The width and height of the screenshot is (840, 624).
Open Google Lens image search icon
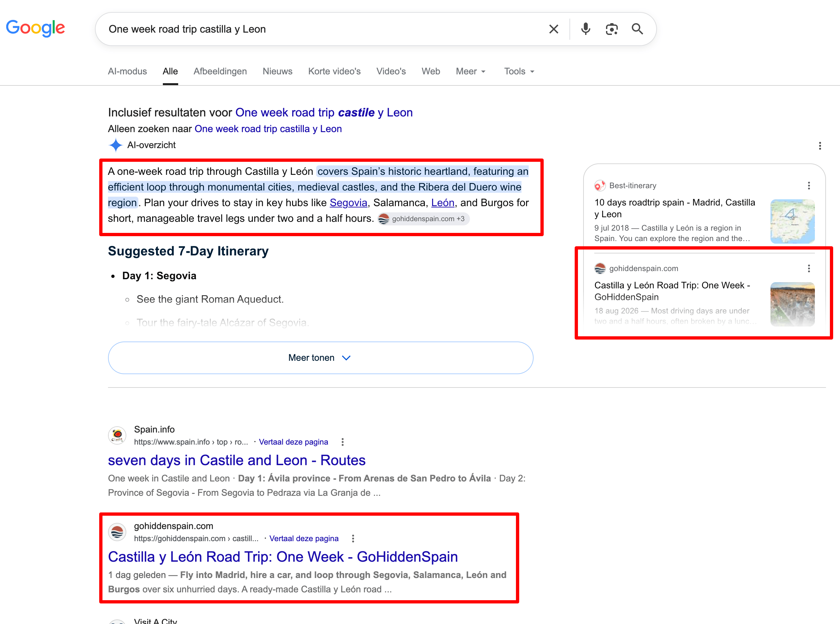tap(611, 29)
